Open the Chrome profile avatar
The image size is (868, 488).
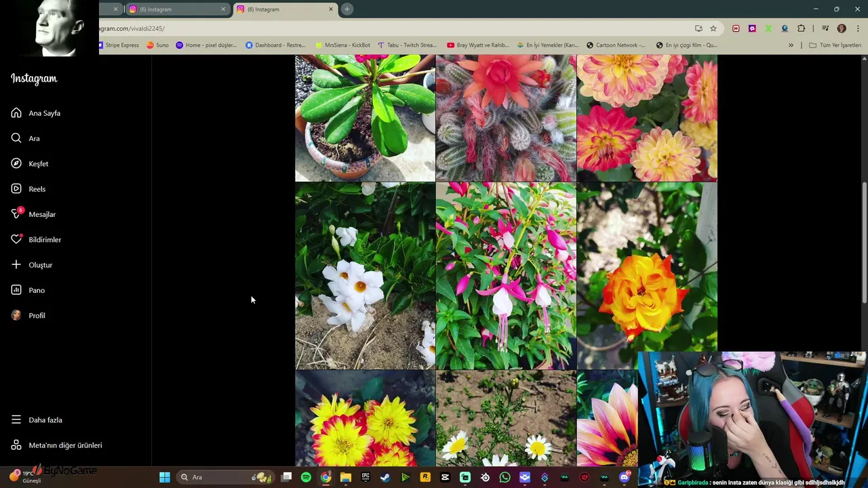coord(842,28)
